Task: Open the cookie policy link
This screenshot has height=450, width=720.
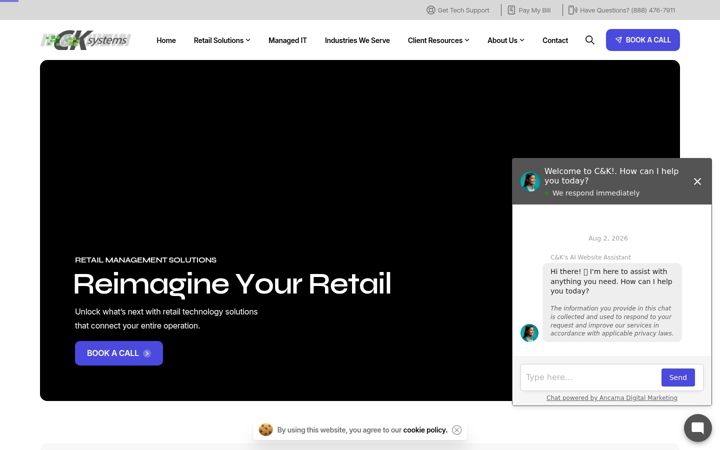Action: (425, 430)
